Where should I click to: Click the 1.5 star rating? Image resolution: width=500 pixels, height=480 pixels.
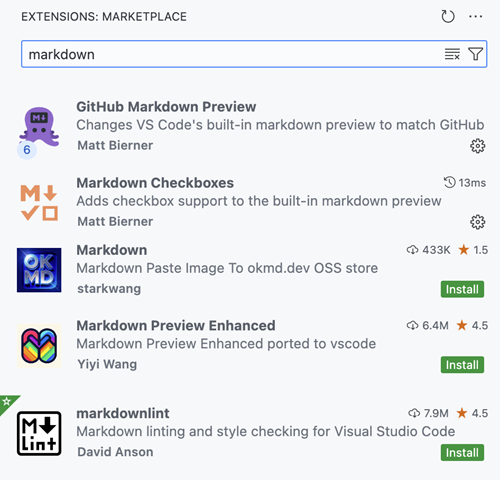[x=473, y=250]
